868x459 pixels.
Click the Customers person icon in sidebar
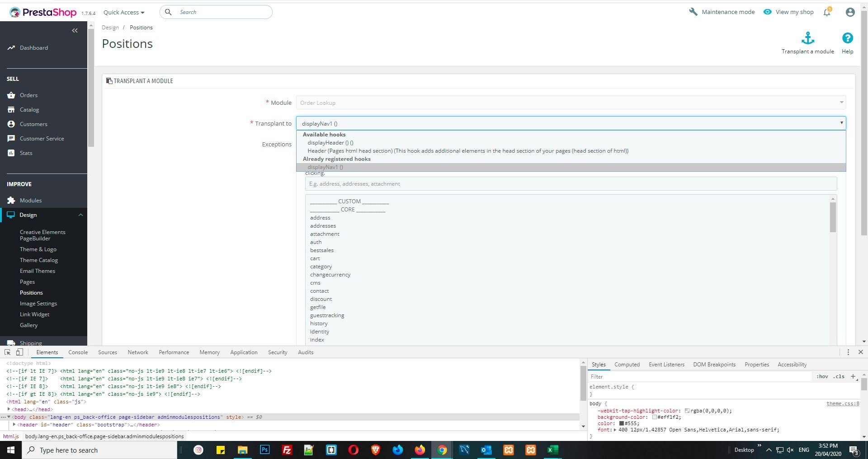tap(11, 124)
